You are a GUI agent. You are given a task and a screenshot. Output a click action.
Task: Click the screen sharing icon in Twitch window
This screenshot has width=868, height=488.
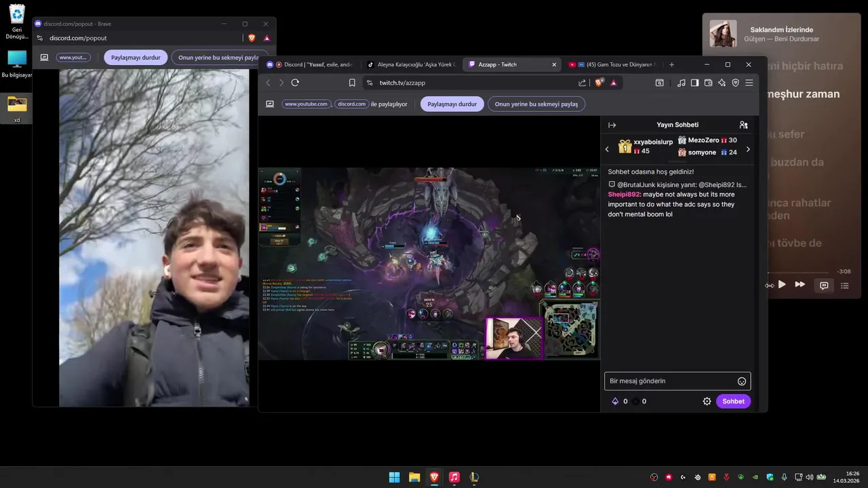click(x=269, y=104)
